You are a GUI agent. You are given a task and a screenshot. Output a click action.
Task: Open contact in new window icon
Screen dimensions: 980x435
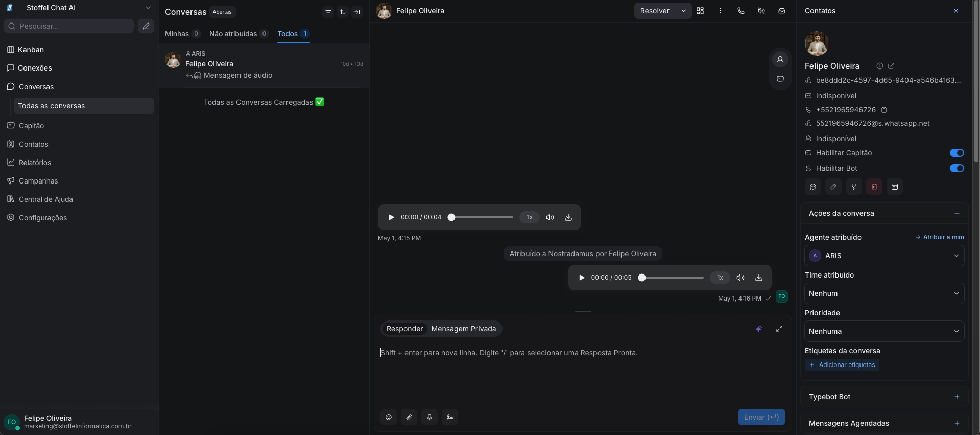891,66
